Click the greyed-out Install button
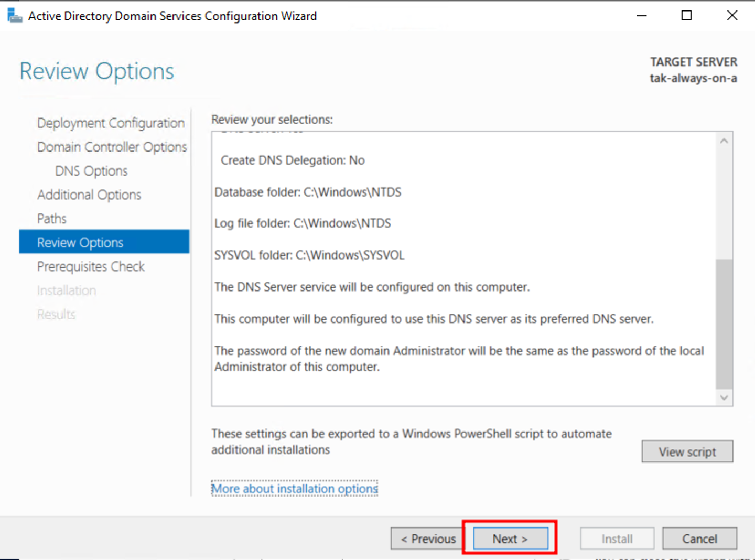Viewport: 755px width, 560px height. tap(617, 539)
